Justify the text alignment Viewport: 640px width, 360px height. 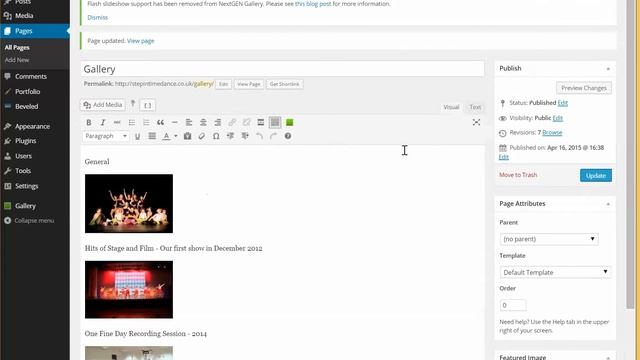click(x=152, y=136)
